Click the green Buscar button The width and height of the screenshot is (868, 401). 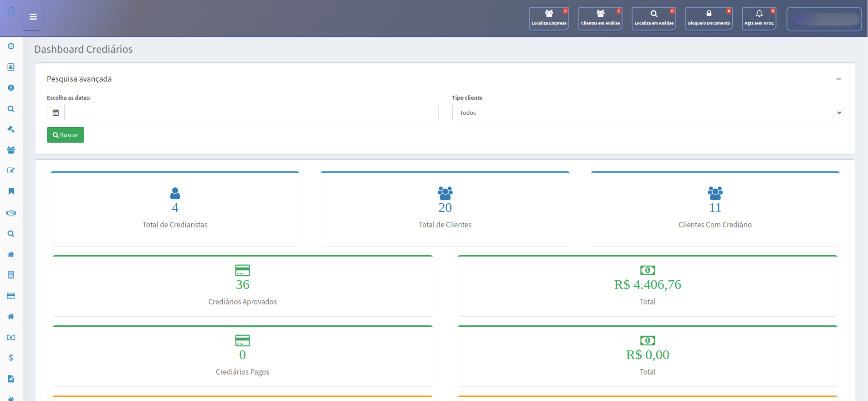[66, 135]
